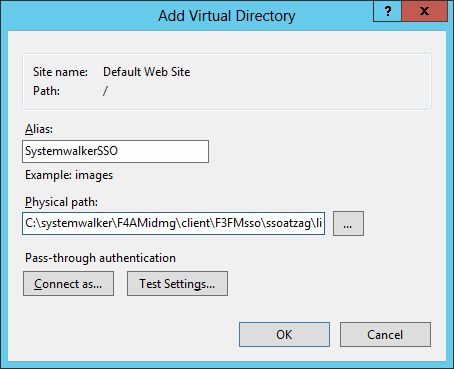Run Test Settings... for the path

(x=177, y=284)
